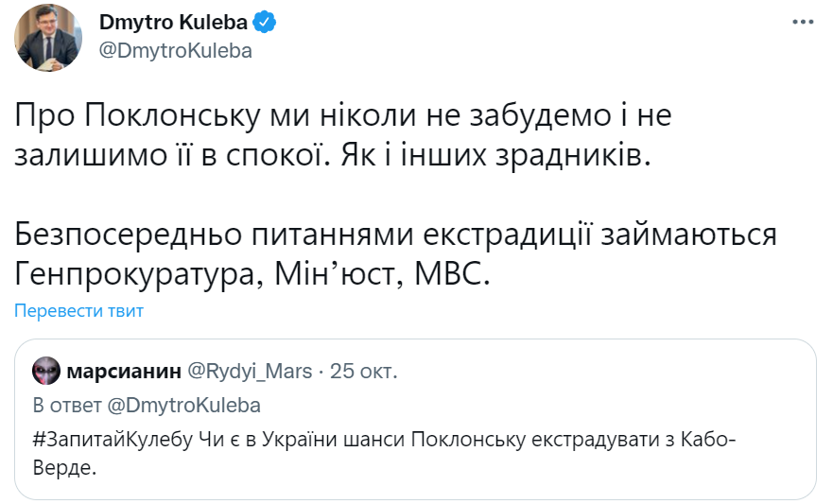This screenshot has height=504, width=833.
Task: Open the марсианин display name
Action: [x=122, y=371]
